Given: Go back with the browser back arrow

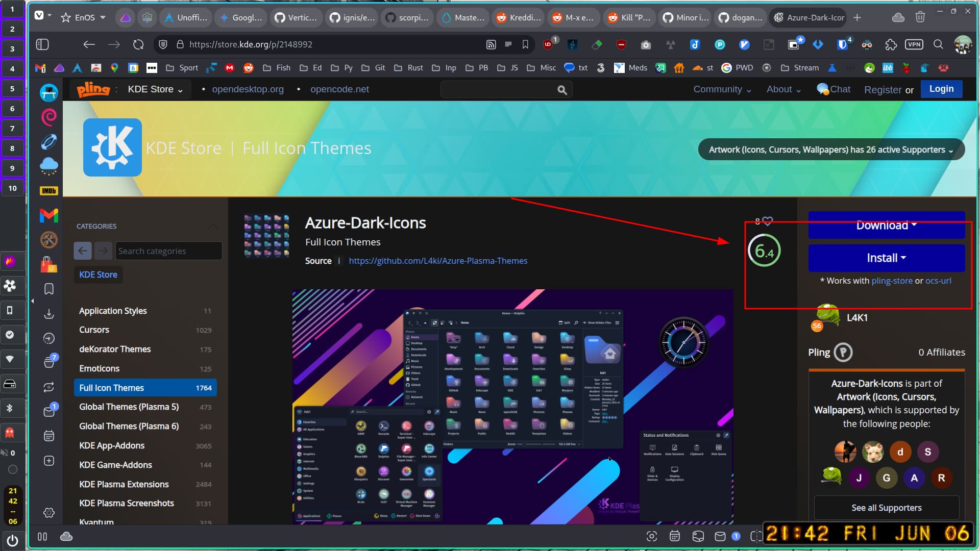Looking at the screenshot, I should click(x=89, y=44).
